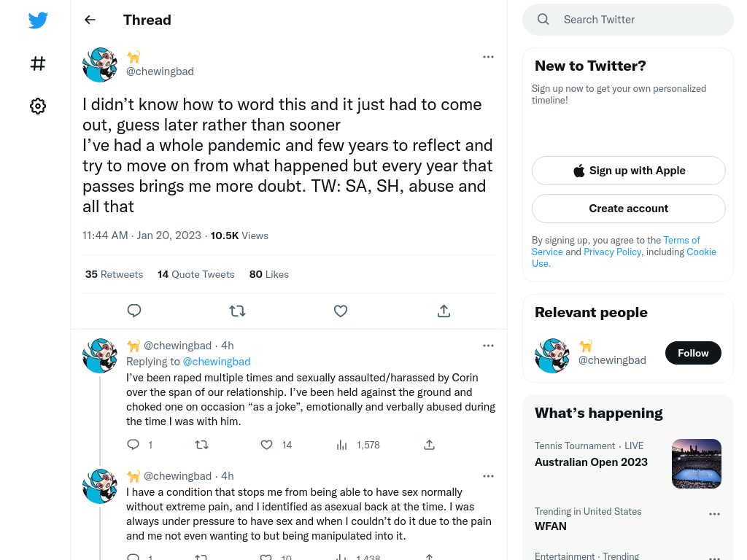This screenshot has height=560, width=747.
Task: Follow @chewingbad in Relevant people
Action: tap(693, 353)
